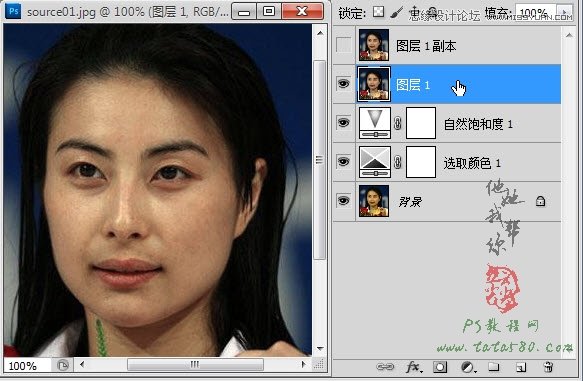Select the layer mask of 选取颜色 1

(x=421, y=162)
